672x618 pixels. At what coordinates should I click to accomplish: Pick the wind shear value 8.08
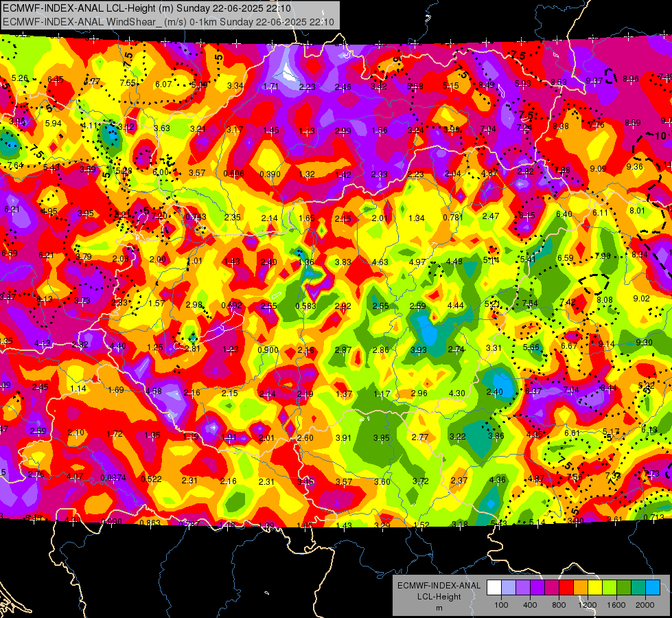[x=604, y=300]
